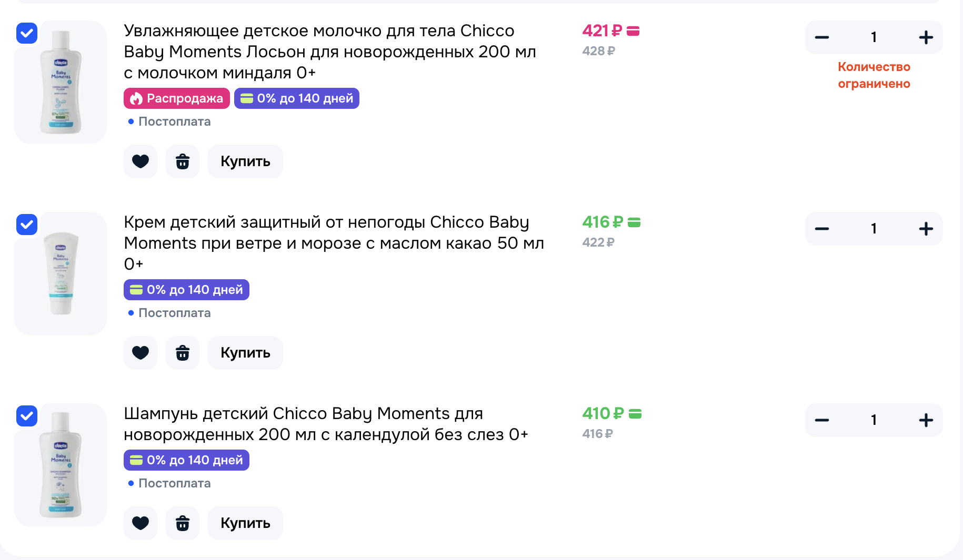The width and height of the screenshot is (963, 560).
Task: Increase the protective cream quantity with plus
Action: click(926, 229)
